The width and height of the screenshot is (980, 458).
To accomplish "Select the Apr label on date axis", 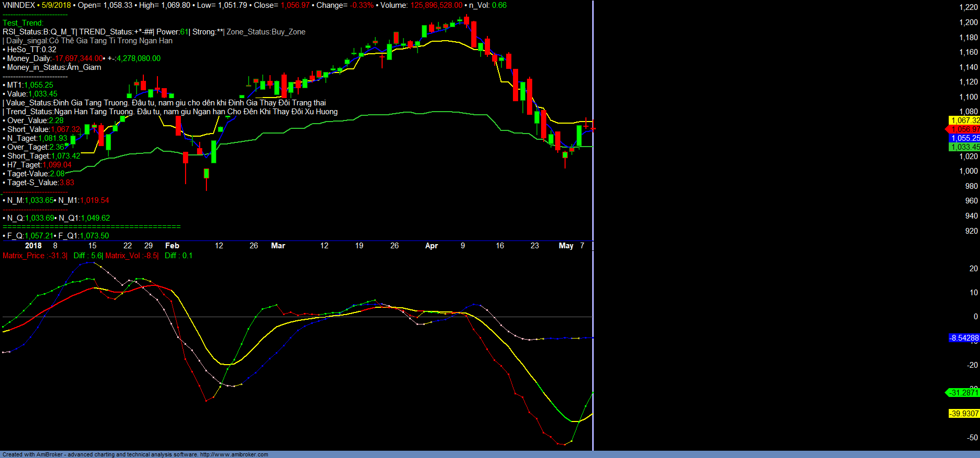I will [x=431, y=246].
